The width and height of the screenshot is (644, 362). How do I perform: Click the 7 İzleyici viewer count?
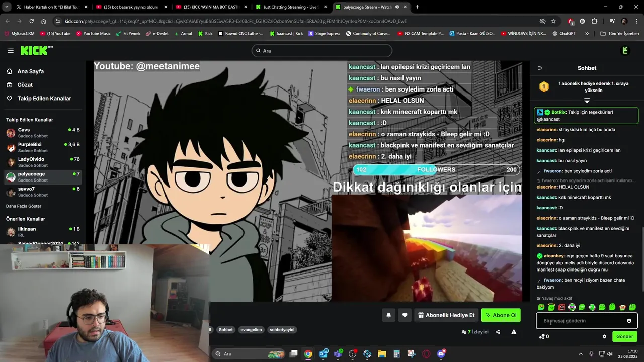pos(475,332)
